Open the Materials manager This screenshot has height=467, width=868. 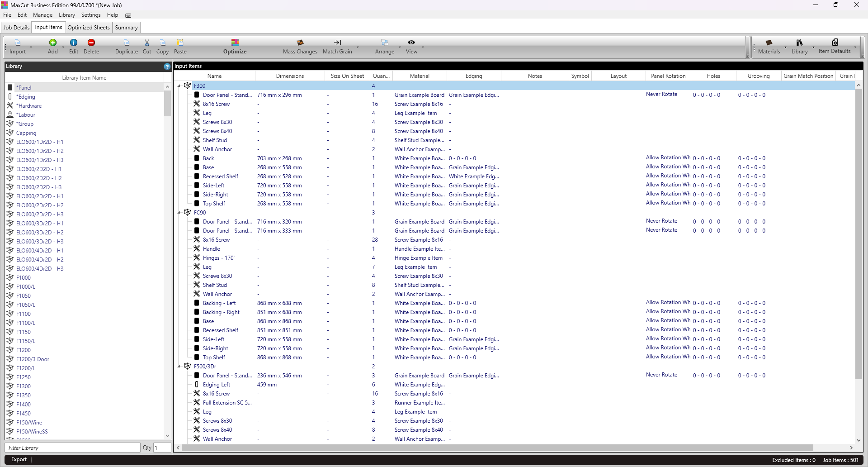[769, 47]
